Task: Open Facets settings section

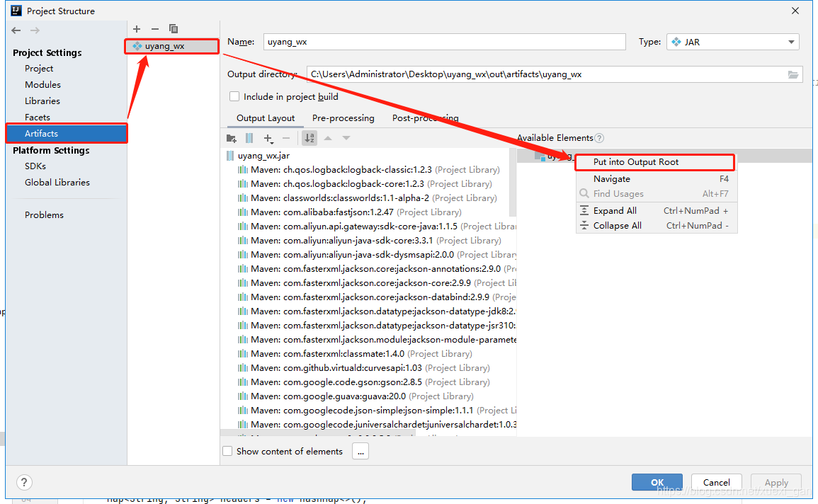Action: pos(37,118)
